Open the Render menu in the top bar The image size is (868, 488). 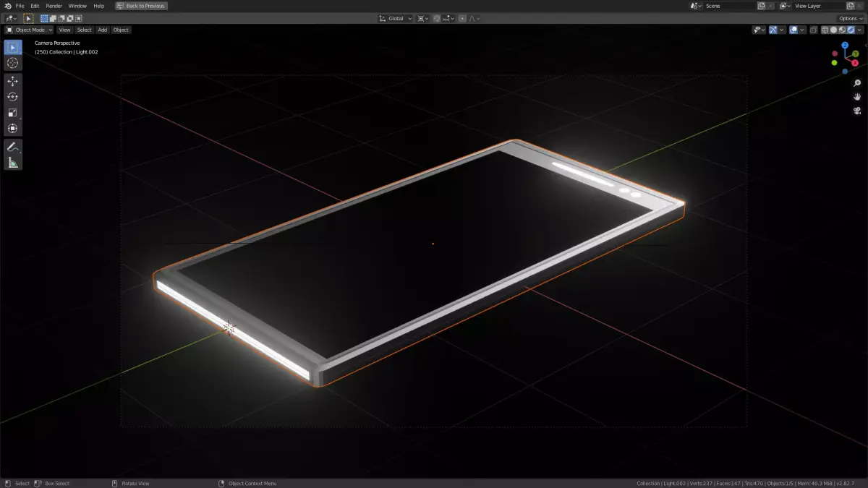point(53,5)
